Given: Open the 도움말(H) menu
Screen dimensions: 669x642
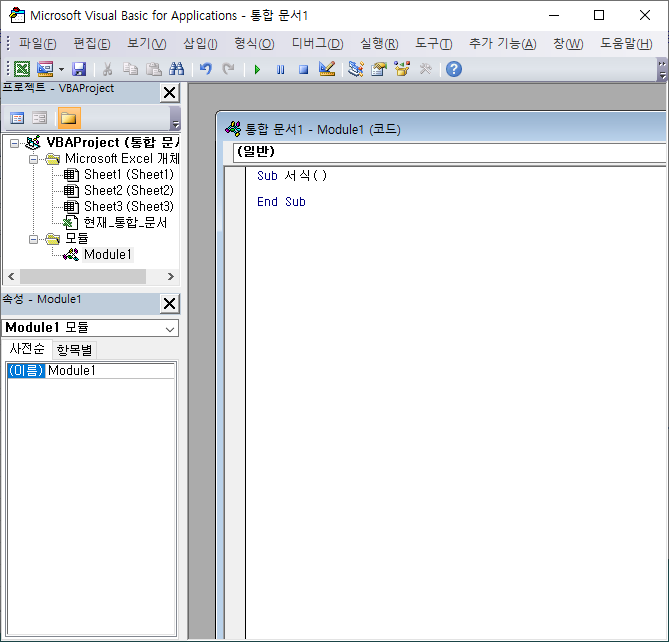Looking at the screenshot, I should coord(626,44).
